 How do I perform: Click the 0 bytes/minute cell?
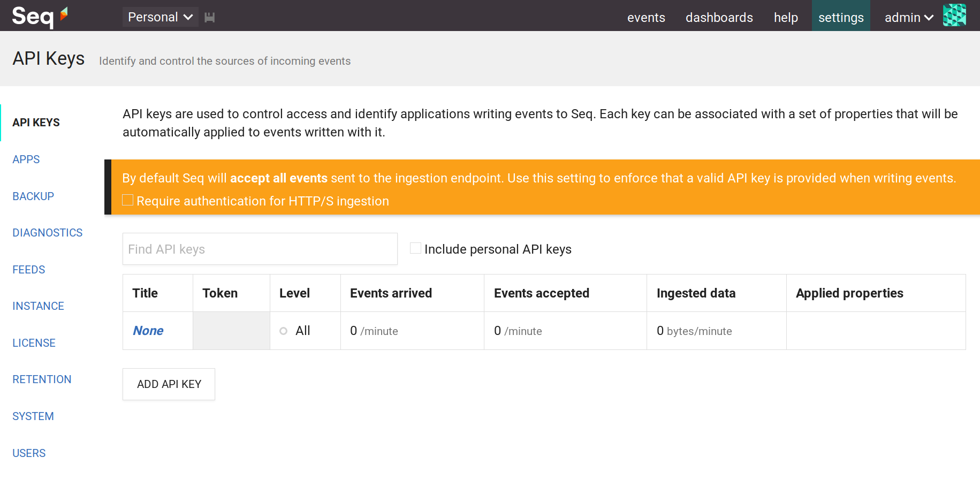pos(716,331)
